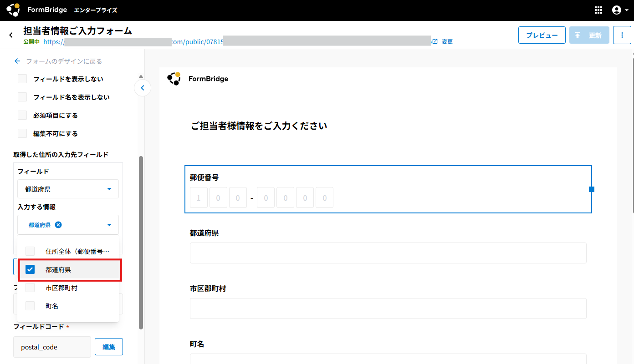The width and height of the screenshot is (634, 364).
Task: Click the blue resize handle on postal field
Action: (x=592, y=189)
